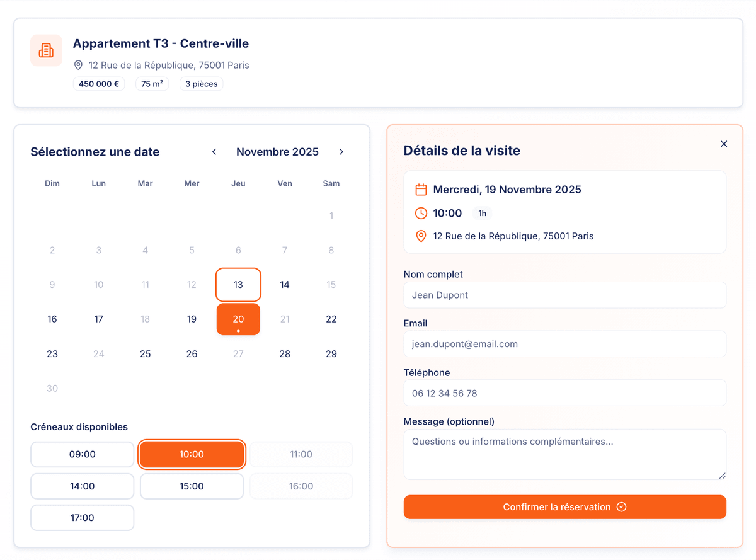Screen dimensions: 756x560
Task: Click the Téléphone input field
Action: tap(564, 393)
